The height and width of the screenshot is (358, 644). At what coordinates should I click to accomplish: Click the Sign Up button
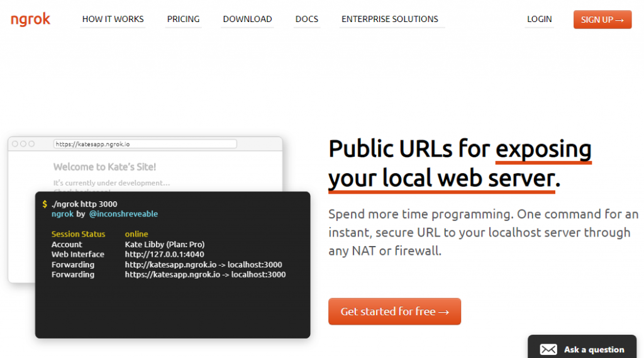(602, 20)
